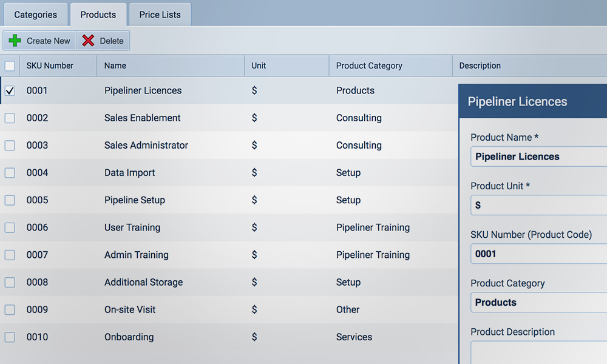The width and height of the screenshot is (607, 364).
Task: Click the red X Delete icon
Action: tap(89, 41)
